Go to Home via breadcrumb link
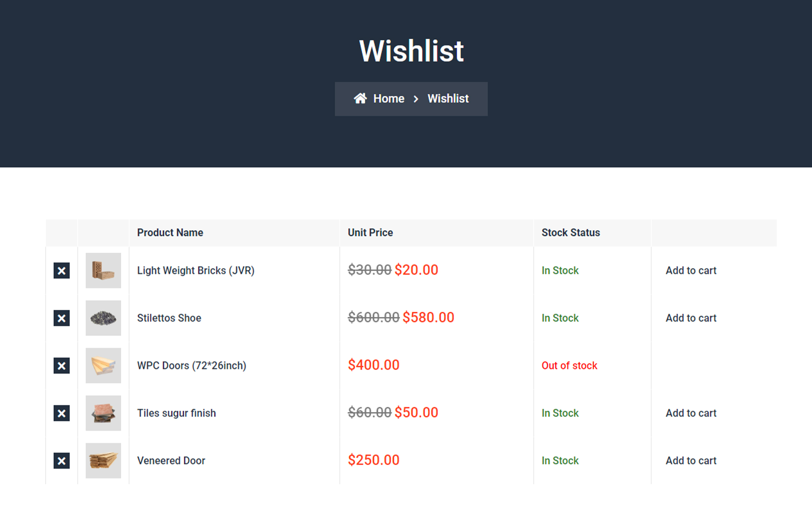The width and height of the screenshot is (812, 505). tap(388, 98)
